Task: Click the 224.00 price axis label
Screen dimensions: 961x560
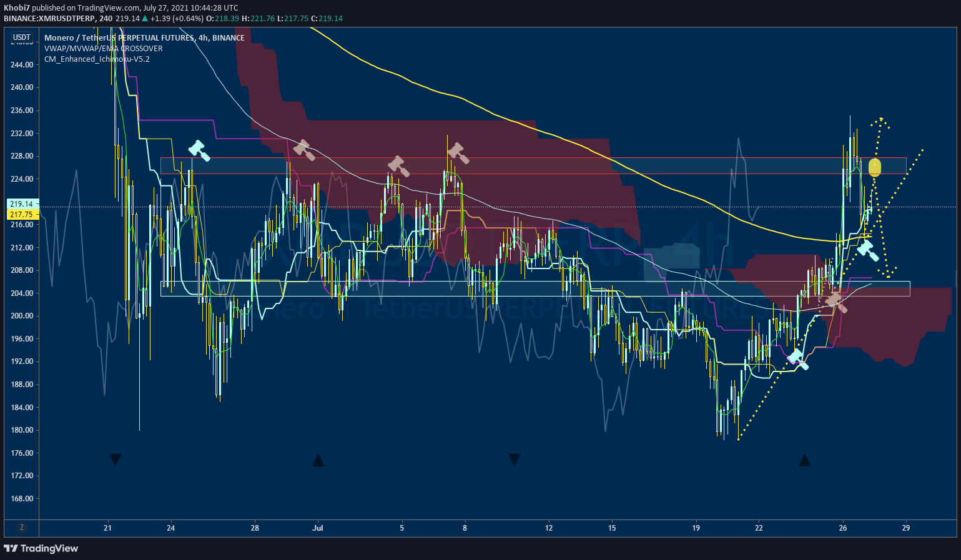Action: (x=22, y=179)
